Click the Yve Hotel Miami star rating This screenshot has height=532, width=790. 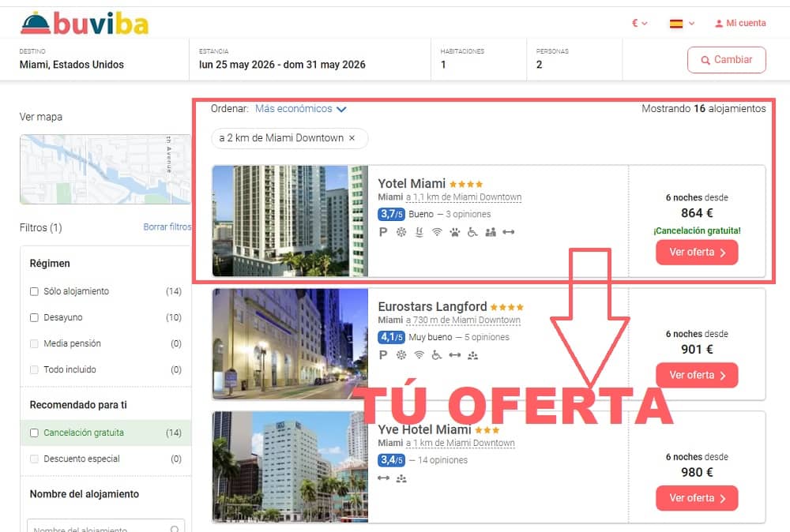point(487,430)
